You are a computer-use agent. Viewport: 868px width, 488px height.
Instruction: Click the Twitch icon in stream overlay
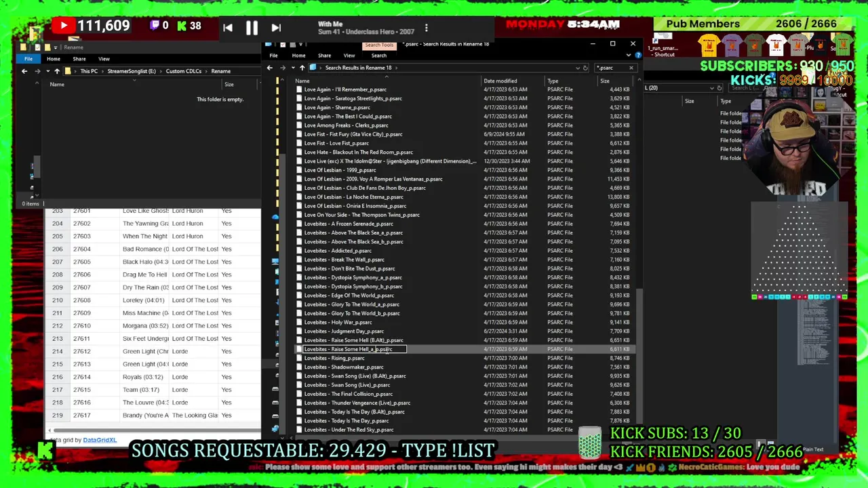[x=154, y=26]
